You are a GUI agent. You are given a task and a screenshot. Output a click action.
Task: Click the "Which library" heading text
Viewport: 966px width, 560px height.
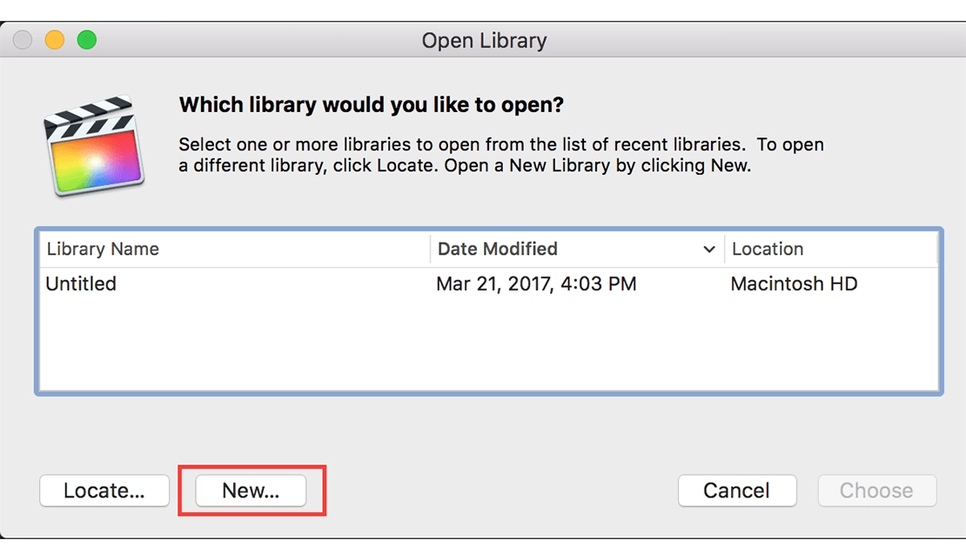point(371,105)
